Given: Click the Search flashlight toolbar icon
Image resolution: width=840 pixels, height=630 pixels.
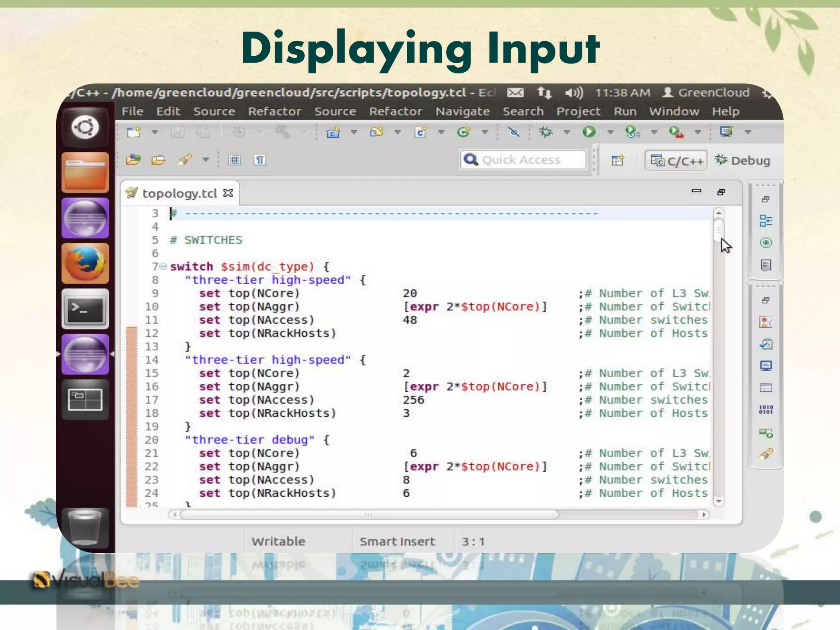Looking at the screenshot, I should click(185, 160).
